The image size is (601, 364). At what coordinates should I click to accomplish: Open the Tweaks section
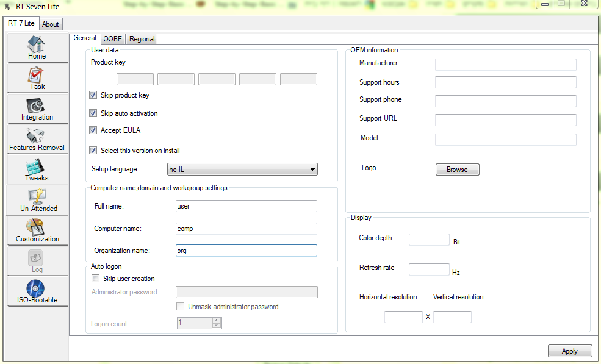pyautogui.click(x=37, y=170)
